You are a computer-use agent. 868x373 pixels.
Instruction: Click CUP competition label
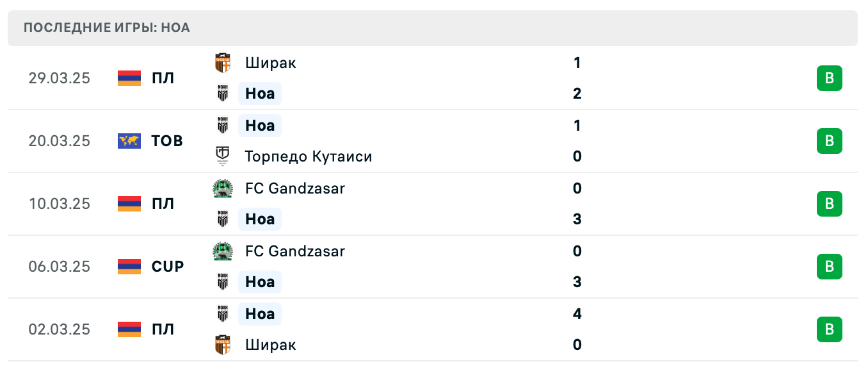click(x=168, y=267)
